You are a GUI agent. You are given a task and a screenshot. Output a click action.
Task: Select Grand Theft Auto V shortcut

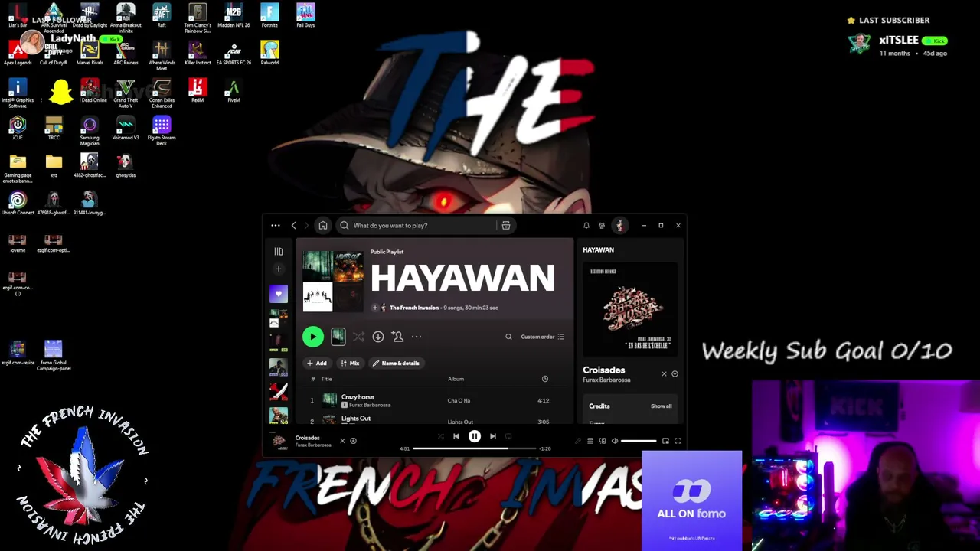(x=126, y=92)
